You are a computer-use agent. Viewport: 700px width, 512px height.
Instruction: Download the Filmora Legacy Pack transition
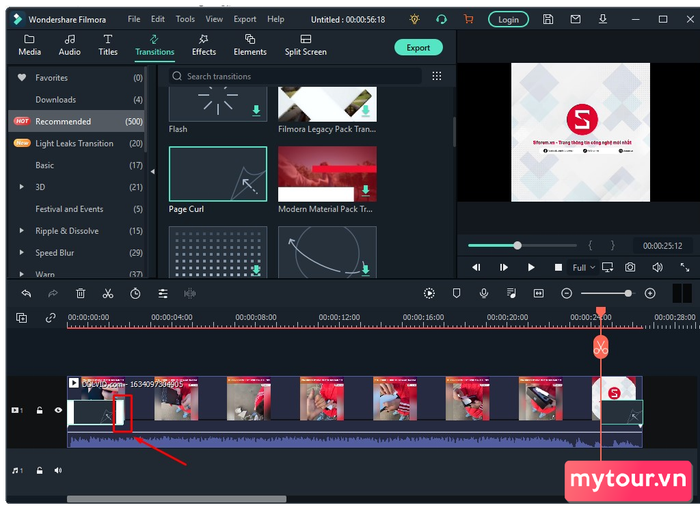[x=366, y=110]
